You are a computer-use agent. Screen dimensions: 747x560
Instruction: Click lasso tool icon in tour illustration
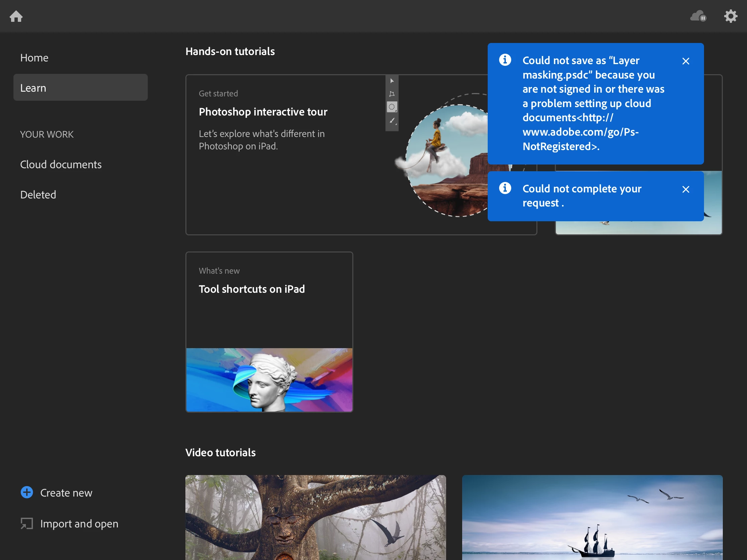point(392,107)
